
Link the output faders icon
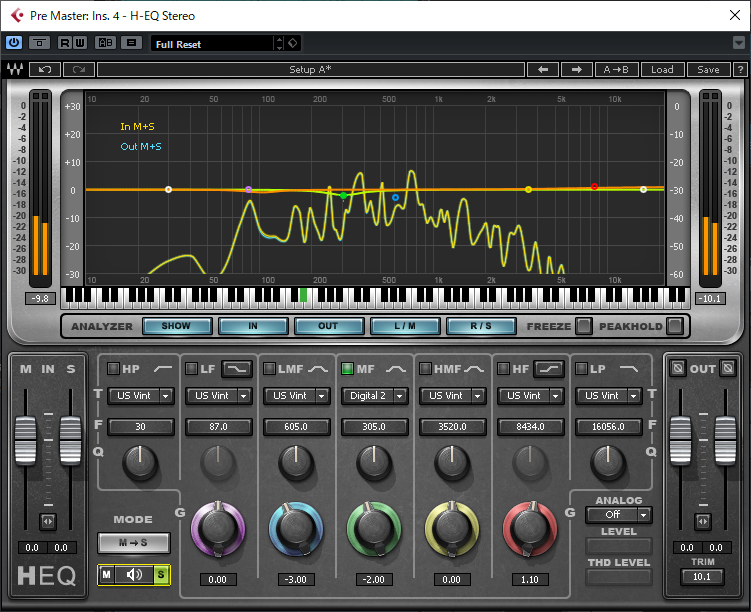click(x=703, y=521)
